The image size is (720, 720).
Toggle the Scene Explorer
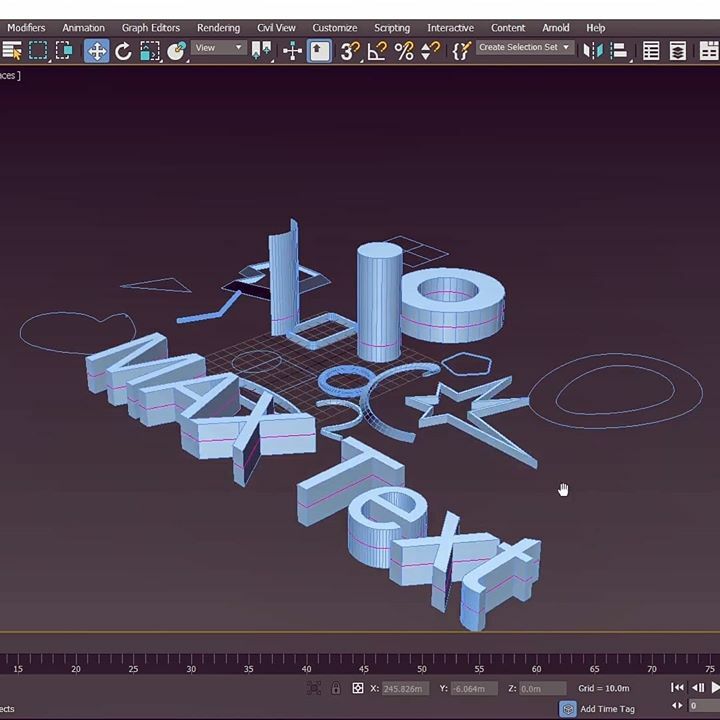click(x=651, y=51)
